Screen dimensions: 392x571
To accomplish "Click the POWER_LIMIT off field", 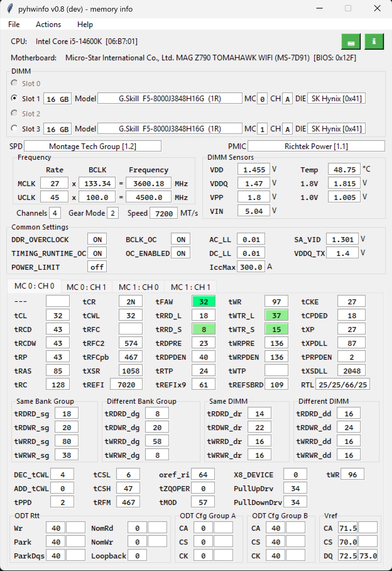I will coord(97,267).
